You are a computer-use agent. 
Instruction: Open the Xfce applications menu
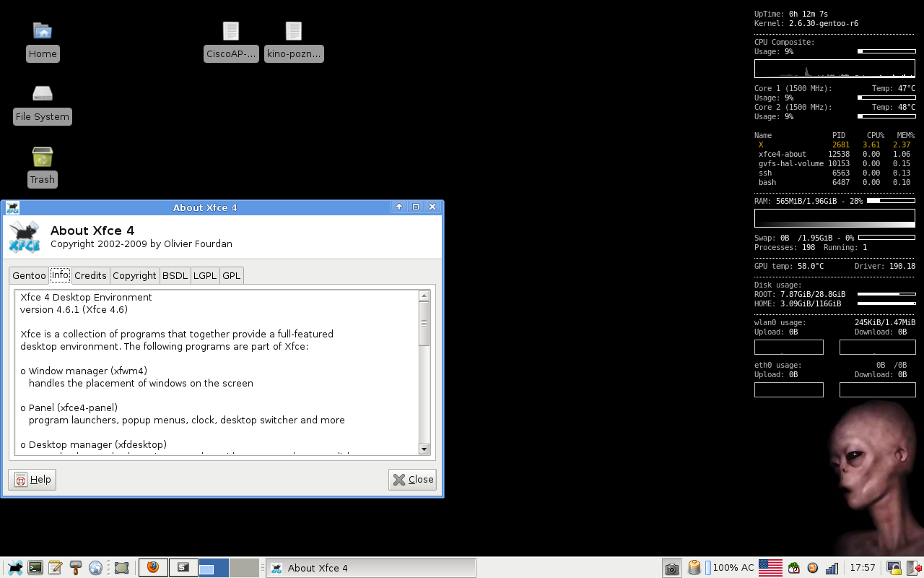coord(14,568)
